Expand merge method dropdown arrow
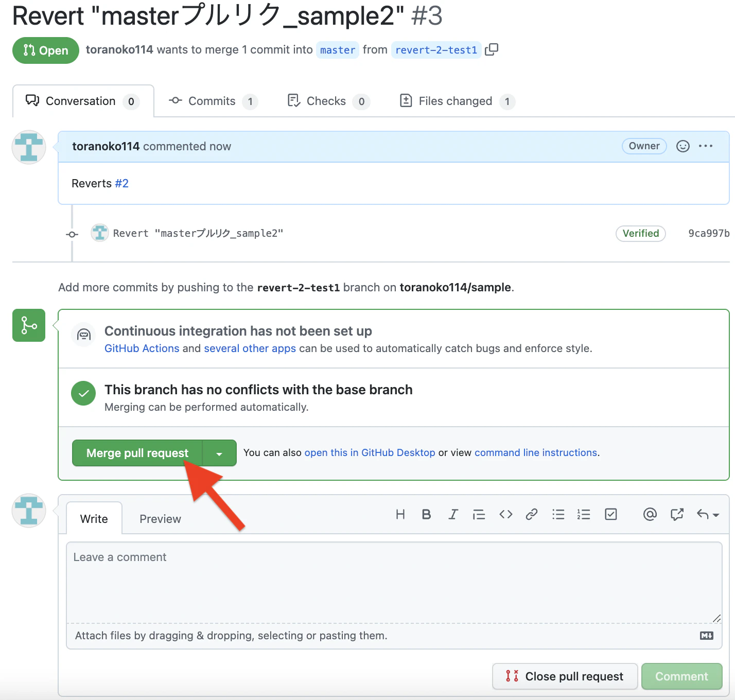 [x=219, y=453]
